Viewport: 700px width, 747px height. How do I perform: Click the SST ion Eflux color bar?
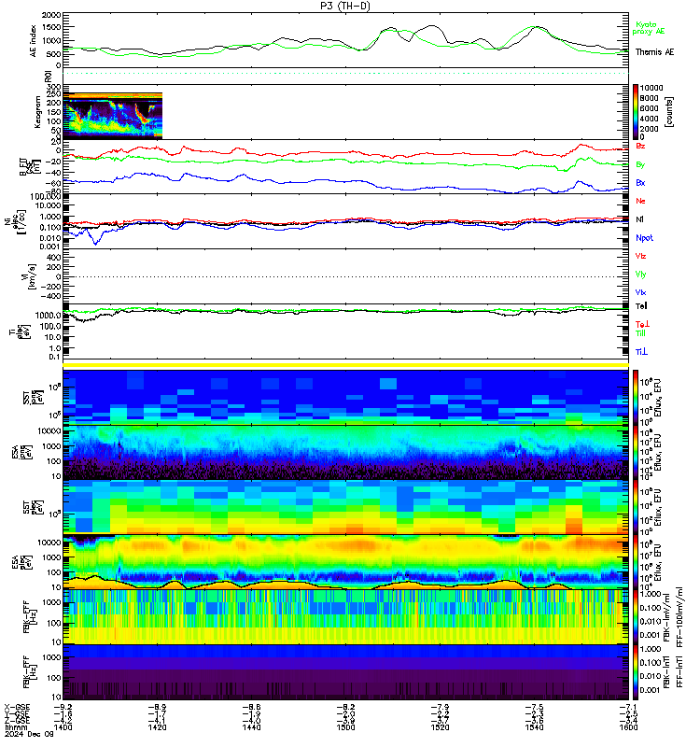tap(636, 397)
